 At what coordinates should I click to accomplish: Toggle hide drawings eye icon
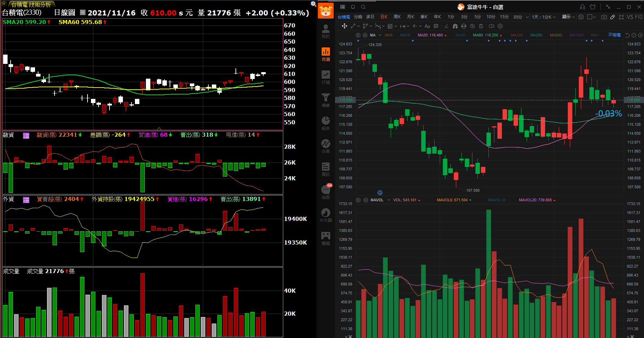pos(472,26)
